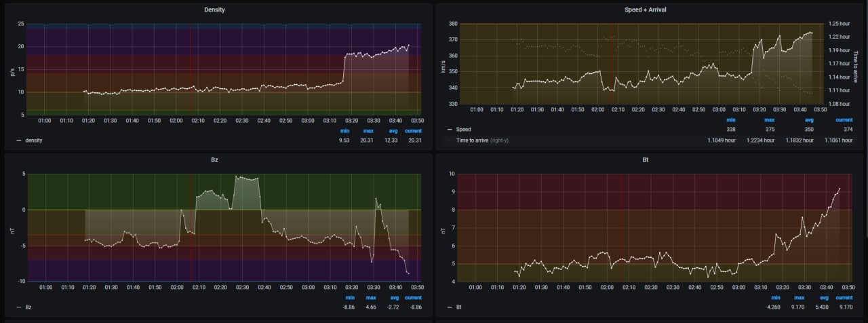Click the density jump near 03:20 on chart

344,68
